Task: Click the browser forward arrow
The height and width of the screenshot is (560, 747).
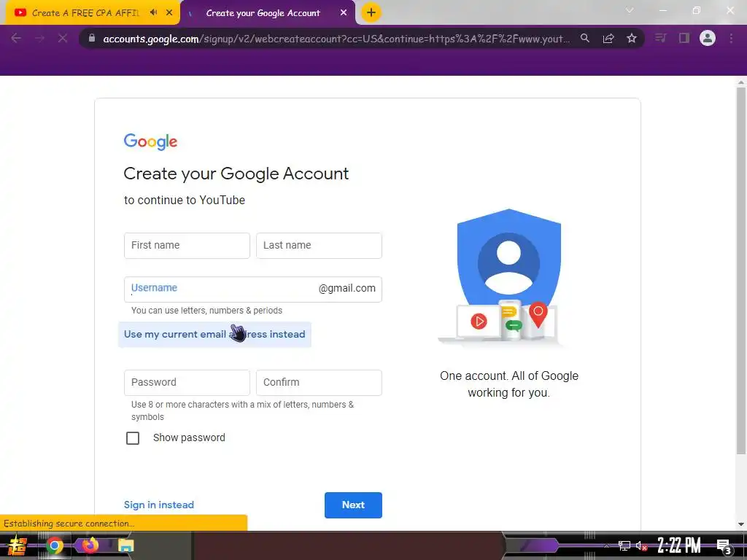Action: point(39,38)
